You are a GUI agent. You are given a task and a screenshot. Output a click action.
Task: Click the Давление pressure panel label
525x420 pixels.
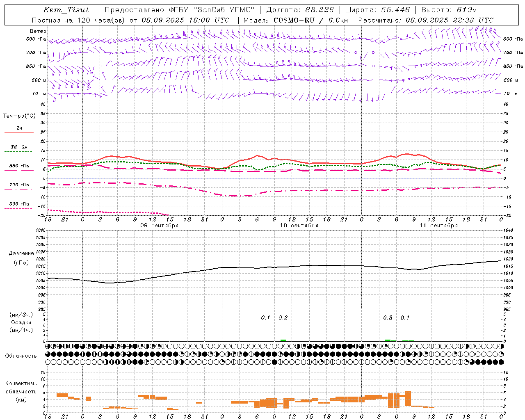tap(21, 253)
